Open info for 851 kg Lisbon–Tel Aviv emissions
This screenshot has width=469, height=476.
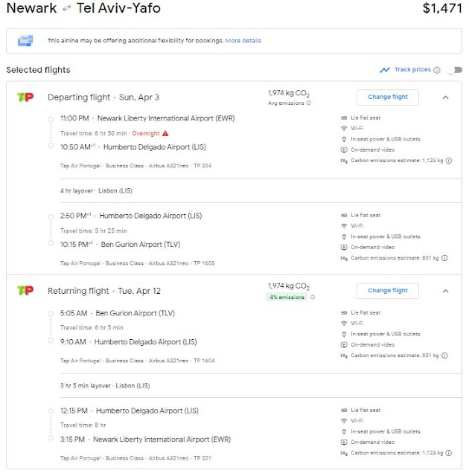(x=445, y=258)
